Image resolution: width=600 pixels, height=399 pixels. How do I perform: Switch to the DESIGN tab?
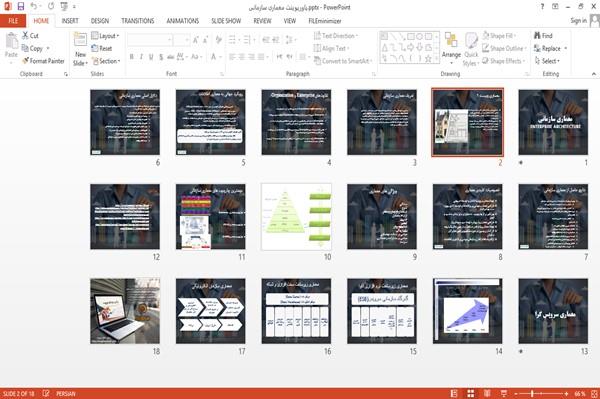point(100,21)
